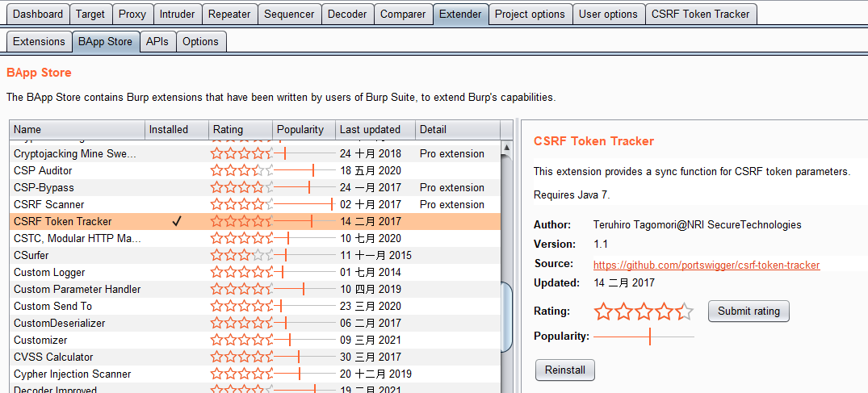Click the 11 十一月 2015 date cell

tap(375, 255)
